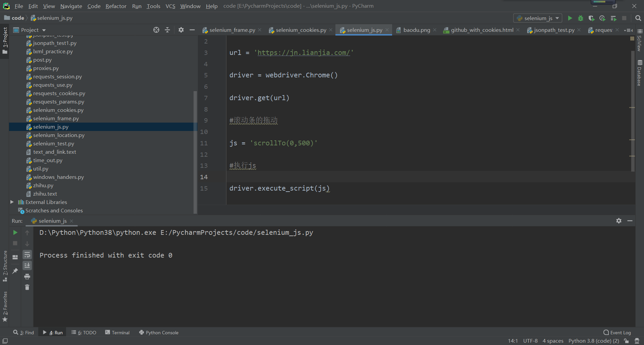This screenshot has height=345, width=644.
Task: Clear all Run console output with trash icon
Action: (x=27, y=287)
